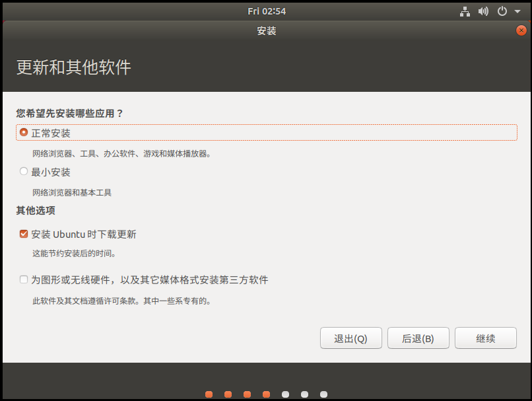Enable third-party software checkbox 为图形或无线硬件
The image size is (532, 401).
coord(23,280)
